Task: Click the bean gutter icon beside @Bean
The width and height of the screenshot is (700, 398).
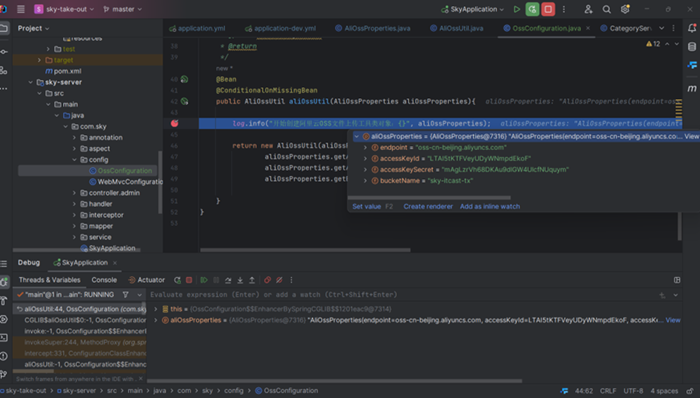Action: click(184, 79)
